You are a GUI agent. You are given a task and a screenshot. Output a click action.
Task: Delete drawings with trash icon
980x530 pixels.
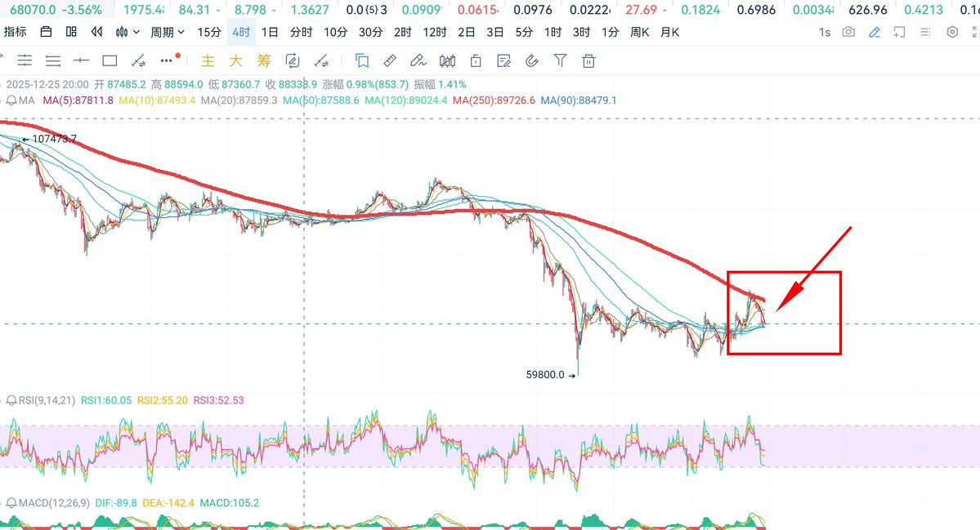[x=588, y=60]
